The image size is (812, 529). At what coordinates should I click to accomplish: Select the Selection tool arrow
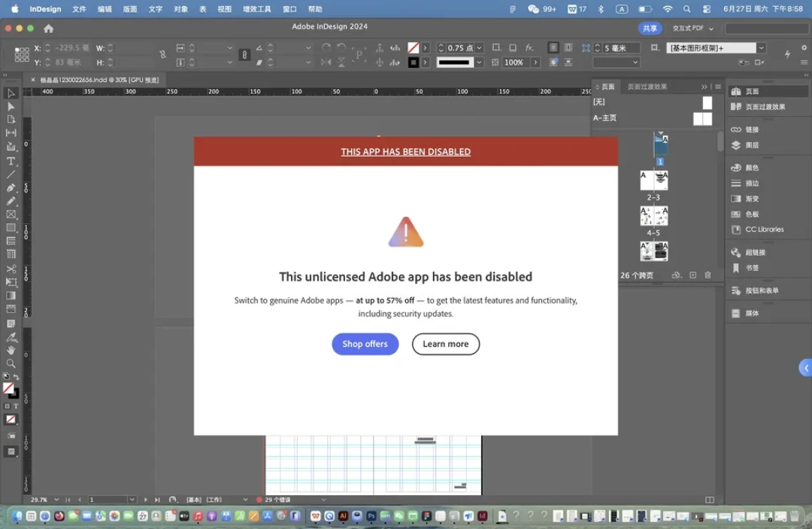(x=11, y=93)
